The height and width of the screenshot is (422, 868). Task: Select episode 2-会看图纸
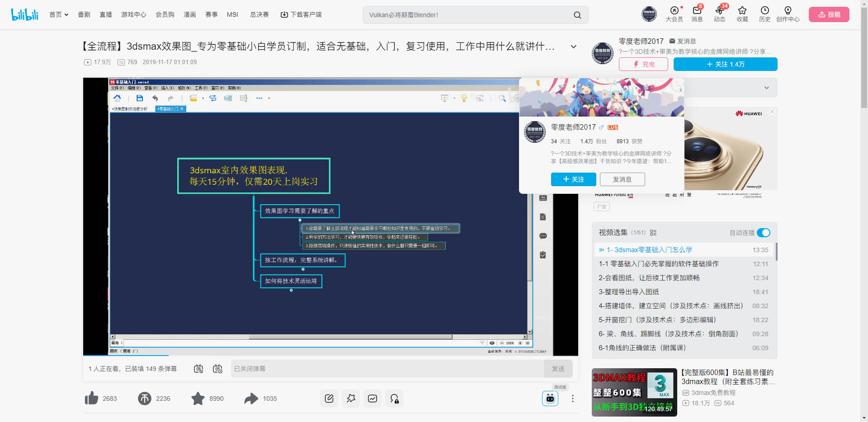tap(684, 278)
